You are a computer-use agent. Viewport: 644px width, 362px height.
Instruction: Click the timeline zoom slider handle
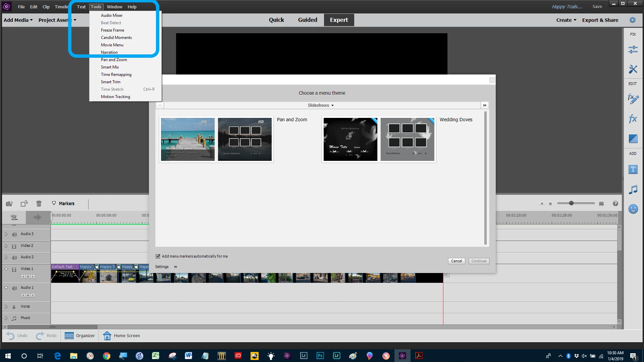coord(571,203)
